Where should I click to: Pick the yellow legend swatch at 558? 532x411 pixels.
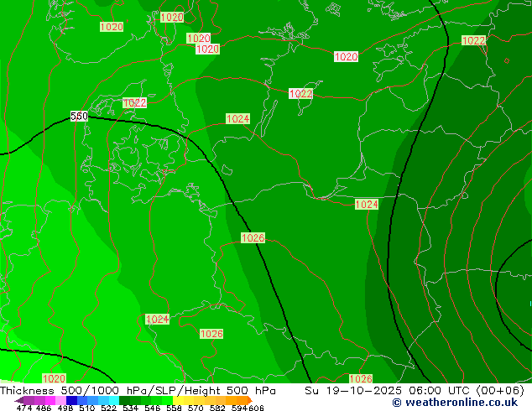pyautogui.click(x=178, y=400)
